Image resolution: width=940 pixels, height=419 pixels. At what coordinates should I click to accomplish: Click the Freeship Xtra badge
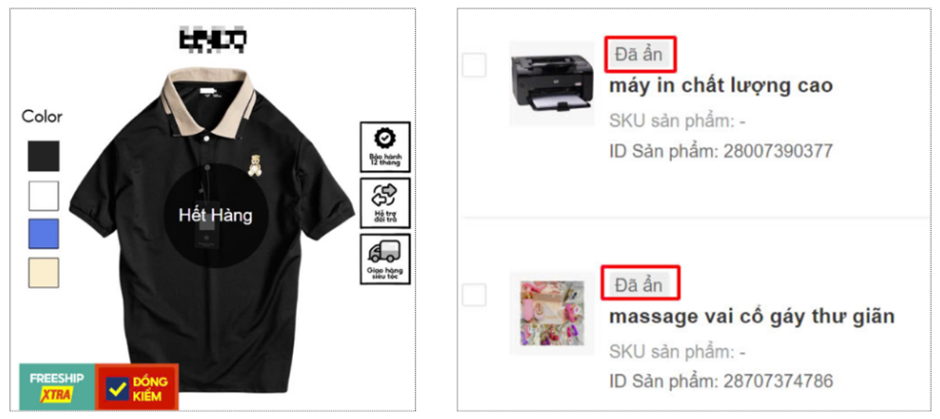(57, 387)
